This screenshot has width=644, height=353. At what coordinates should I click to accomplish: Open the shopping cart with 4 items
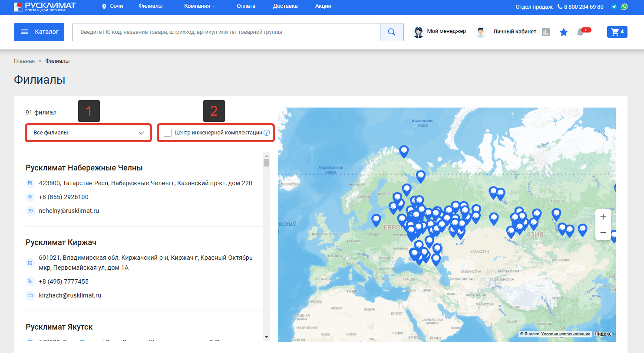617,32
